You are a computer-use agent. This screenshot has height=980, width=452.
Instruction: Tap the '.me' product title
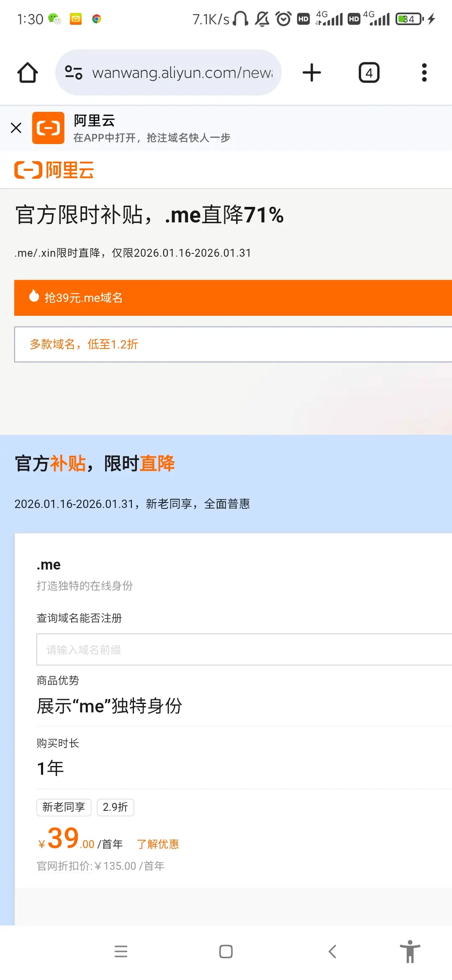[49, 565]
